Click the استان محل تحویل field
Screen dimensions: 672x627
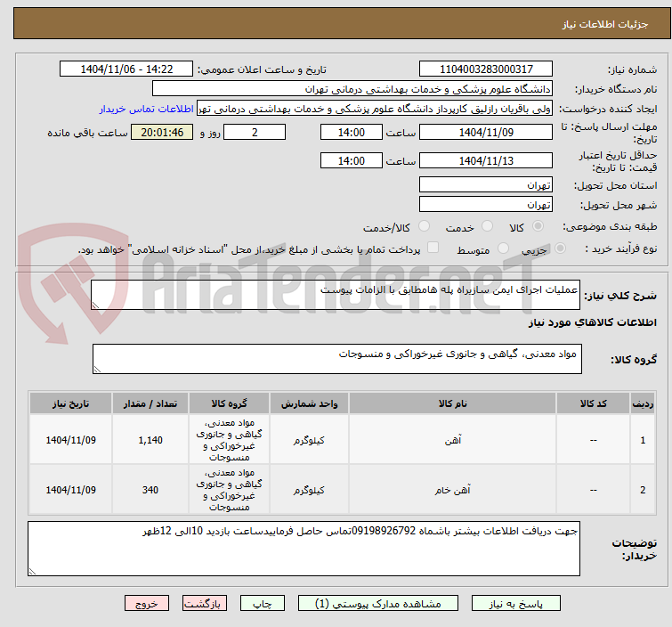pos(486,185)
